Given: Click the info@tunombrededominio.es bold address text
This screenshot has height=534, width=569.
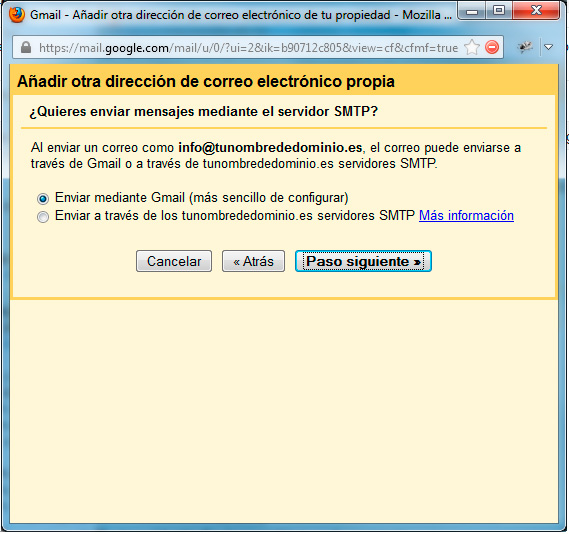Looking at the screenshot, I should point(270,148).
